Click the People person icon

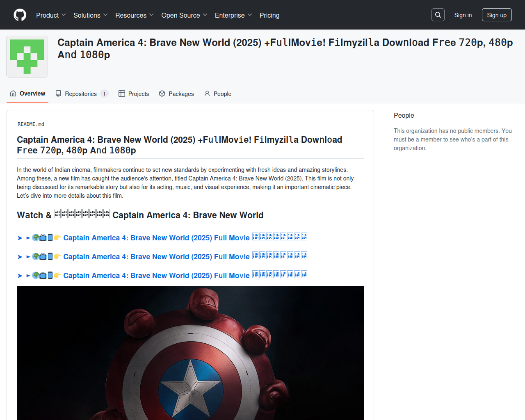pos(207,94)
